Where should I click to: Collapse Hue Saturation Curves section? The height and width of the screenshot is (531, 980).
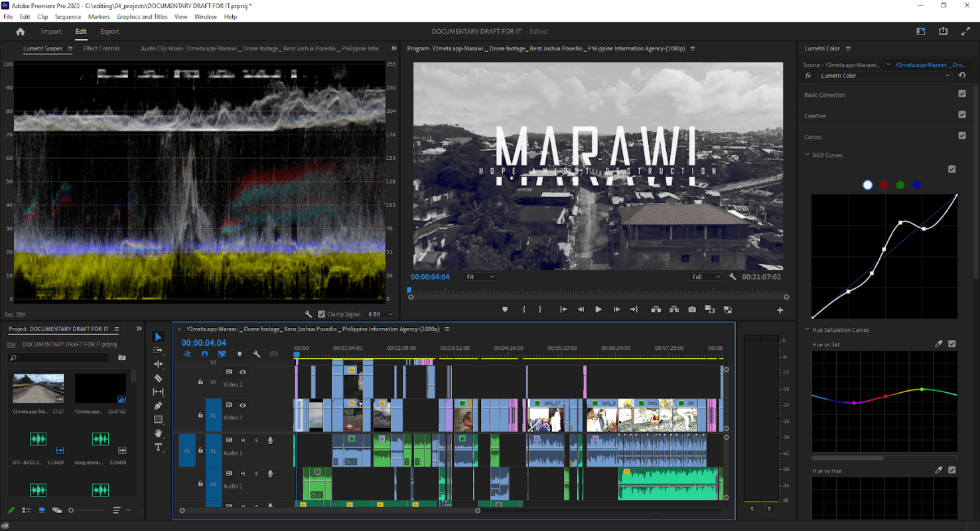(807, 330)
